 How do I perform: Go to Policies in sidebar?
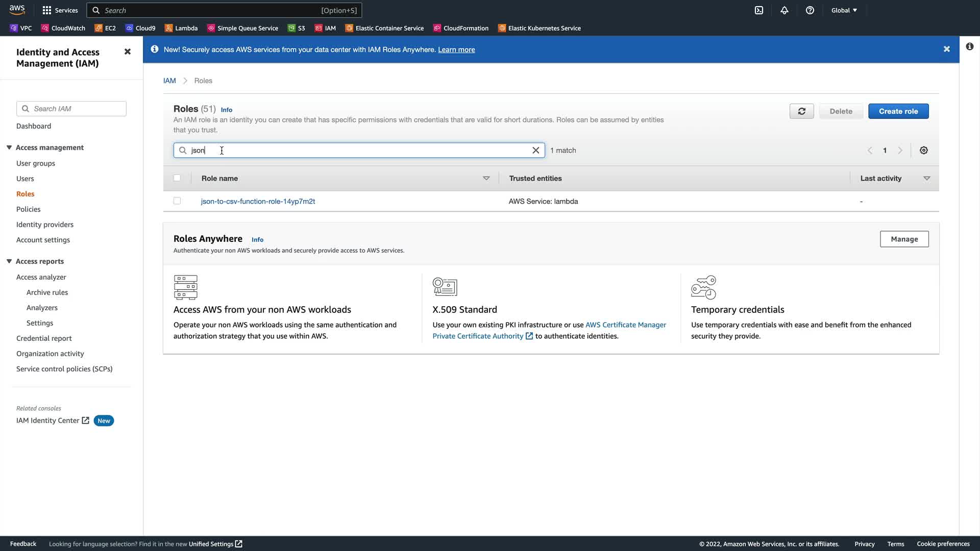click(x=28, y=209)
